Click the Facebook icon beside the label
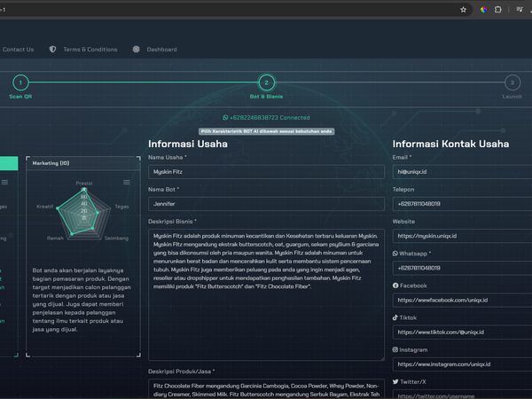Viewport: 532px width, 399px height. (x=395, y=286)
